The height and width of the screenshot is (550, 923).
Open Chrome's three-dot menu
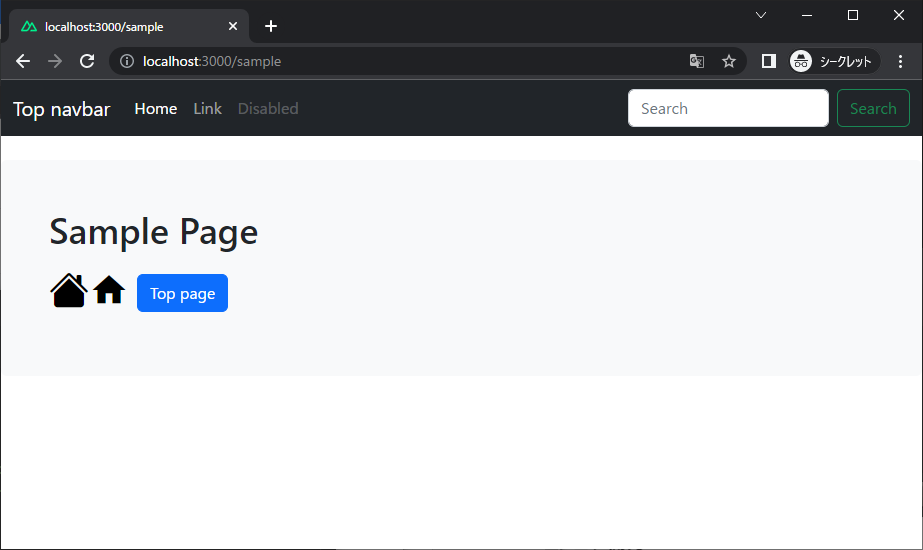tap(900, 61)
